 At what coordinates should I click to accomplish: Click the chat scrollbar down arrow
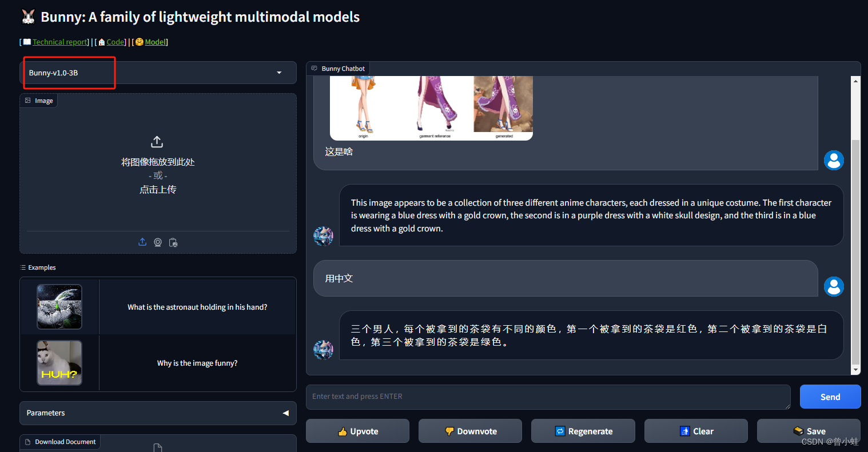855,370
